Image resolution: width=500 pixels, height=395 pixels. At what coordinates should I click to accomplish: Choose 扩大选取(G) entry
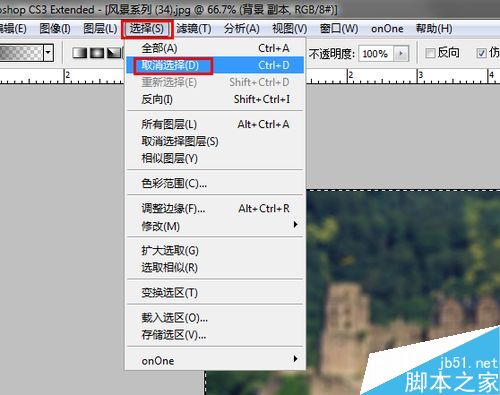(x=215, y=251)
